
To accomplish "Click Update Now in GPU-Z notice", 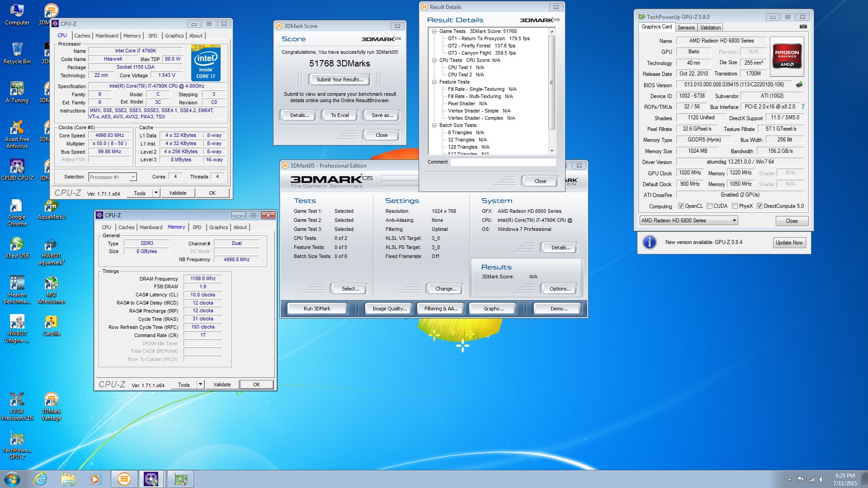I will pos(789,243).
